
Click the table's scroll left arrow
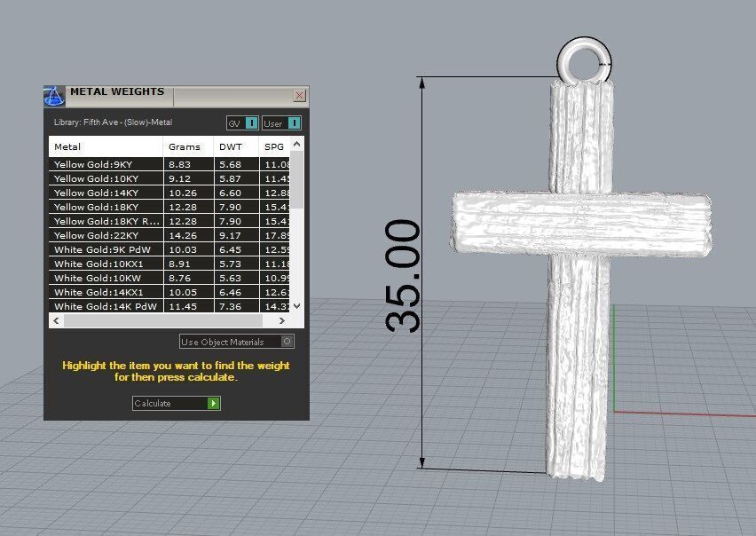(x=57, y=320)
